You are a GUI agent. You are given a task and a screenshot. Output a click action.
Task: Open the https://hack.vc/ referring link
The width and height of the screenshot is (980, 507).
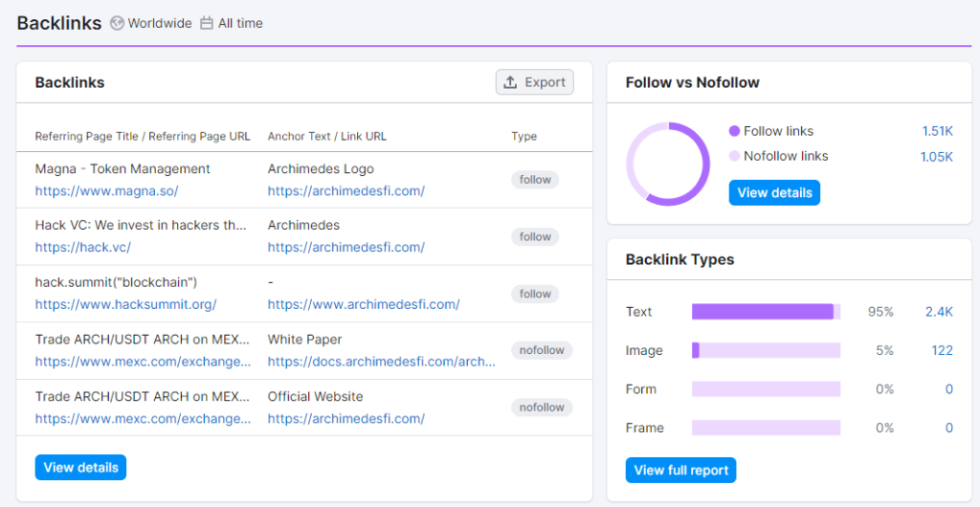pos(83,247)
